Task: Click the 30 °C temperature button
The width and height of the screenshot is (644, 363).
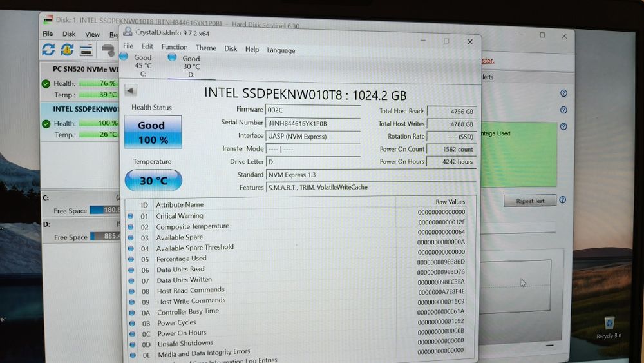Action: tap(153, 181)
